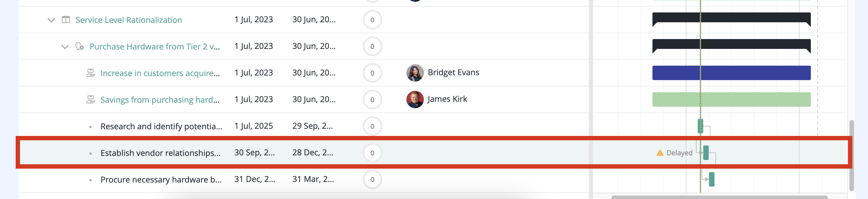Click the board icon beside Service Level Rationalization
This screenshot has width=868, height=199.
(66, 20)
